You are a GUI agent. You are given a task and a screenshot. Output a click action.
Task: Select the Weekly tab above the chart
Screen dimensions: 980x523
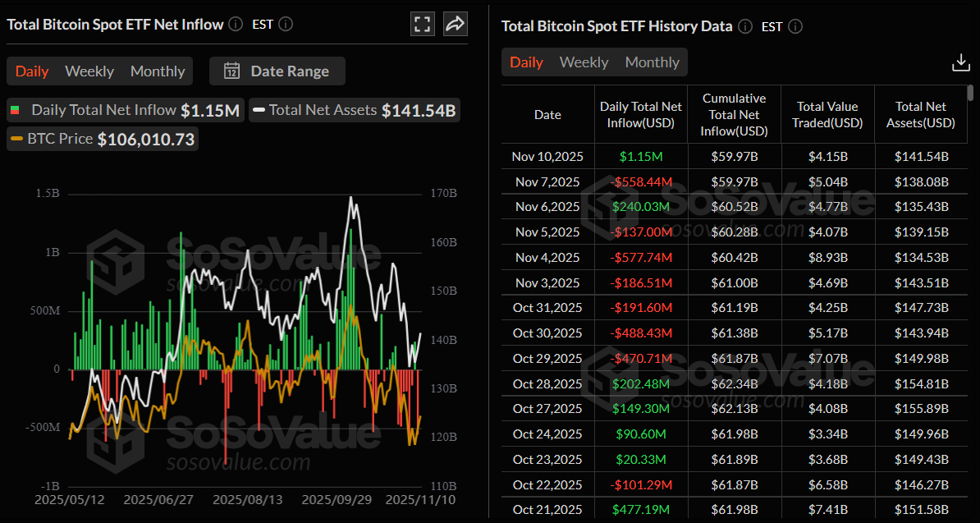89,71
